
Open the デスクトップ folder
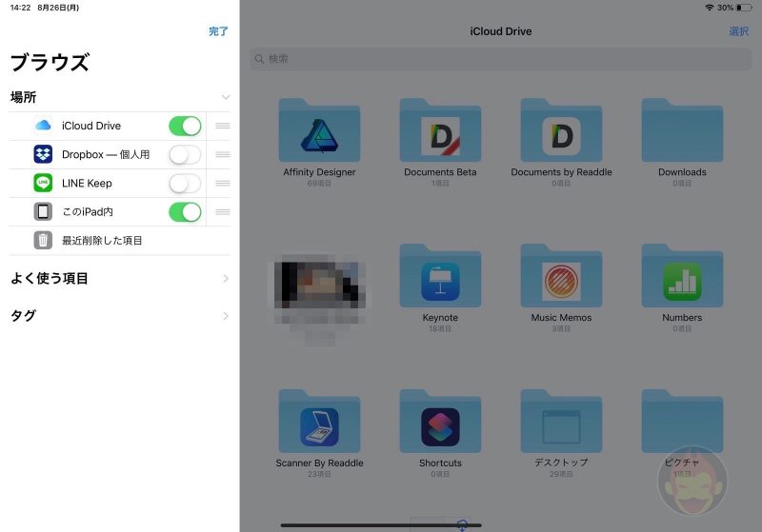(x=561, y=422)
